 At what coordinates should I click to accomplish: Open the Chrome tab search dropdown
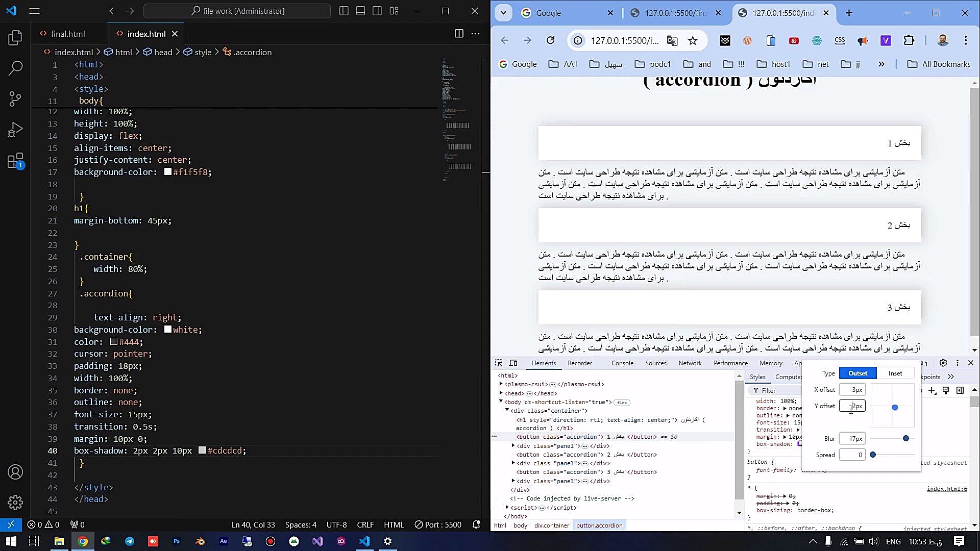pyautogui.click(x=504, y=13)
